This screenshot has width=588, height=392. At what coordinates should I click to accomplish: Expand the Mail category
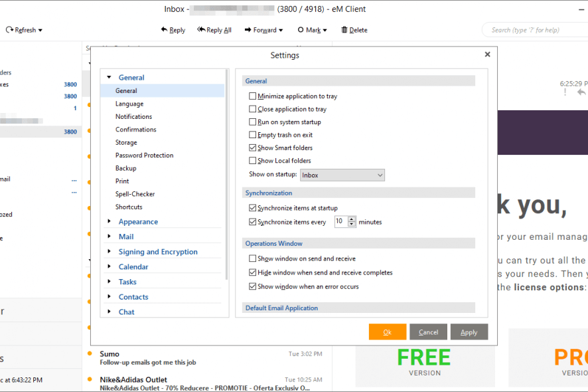coord(109,237)
